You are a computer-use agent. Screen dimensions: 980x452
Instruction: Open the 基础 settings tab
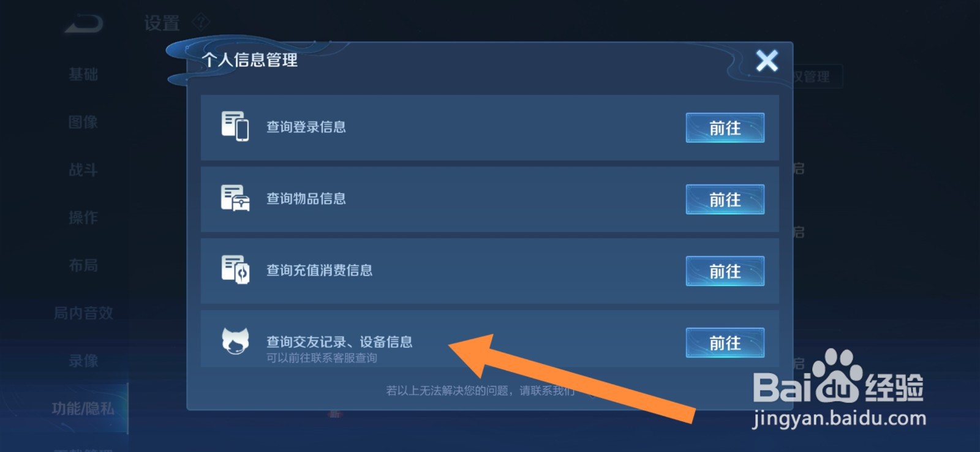[83, 74]
